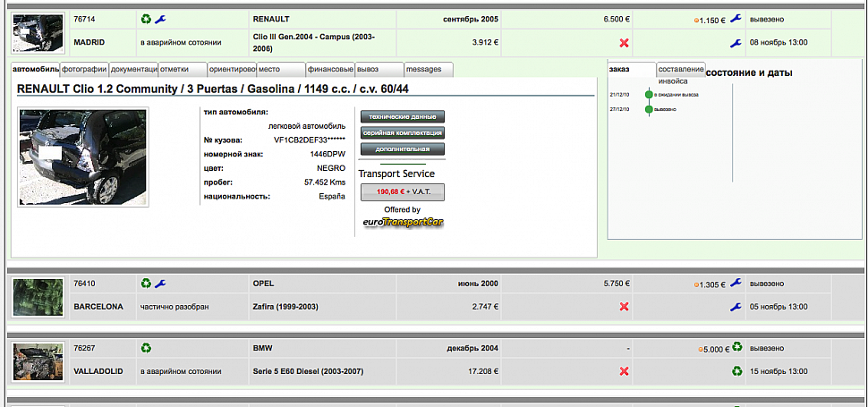868x407 pixels.
Task: Click the orange dot before 1.150 €
Action: pyautogui.click(x=696, y=21)
